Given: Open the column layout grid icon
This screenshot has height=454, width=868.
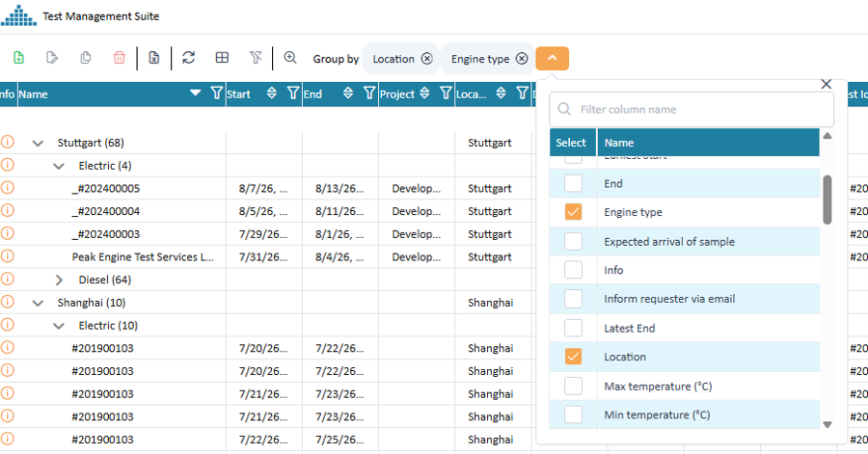Looking at the screenshot, I should (x=222, y=58).
